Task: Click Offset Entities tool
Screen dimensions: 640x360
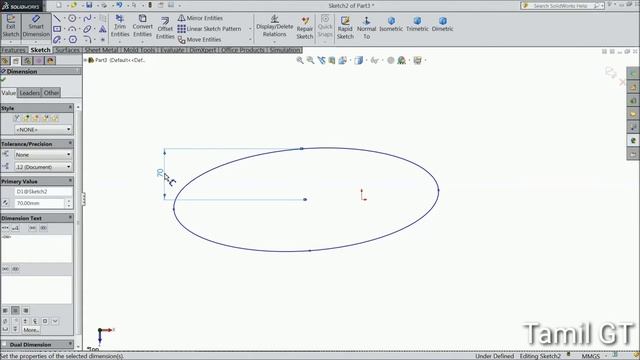Action: 165,28
